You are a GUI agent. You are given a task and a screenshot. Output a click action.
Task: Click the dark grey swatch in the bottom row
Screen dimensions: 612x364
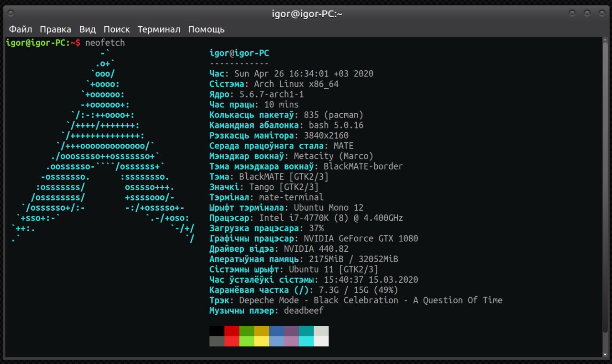217,341
